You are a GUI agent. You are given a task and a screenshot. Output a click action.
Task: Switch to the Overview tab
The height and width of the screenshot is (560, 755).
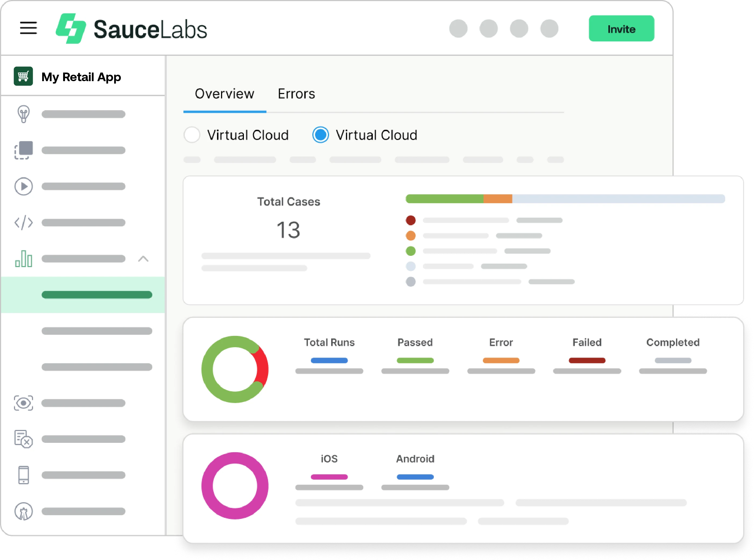pyautogui.click(x=224, y=94)
